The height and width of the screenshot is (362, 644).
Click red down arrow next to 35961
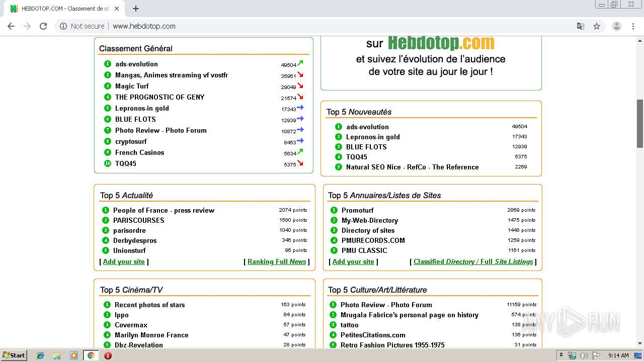coord(300,75)
